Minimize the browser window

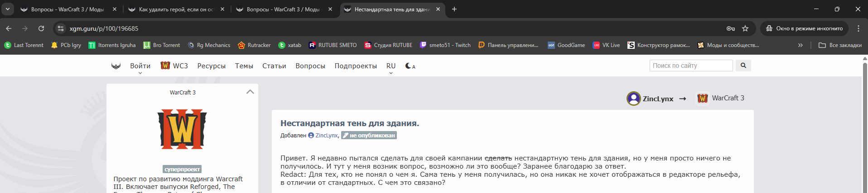point(816,9)
